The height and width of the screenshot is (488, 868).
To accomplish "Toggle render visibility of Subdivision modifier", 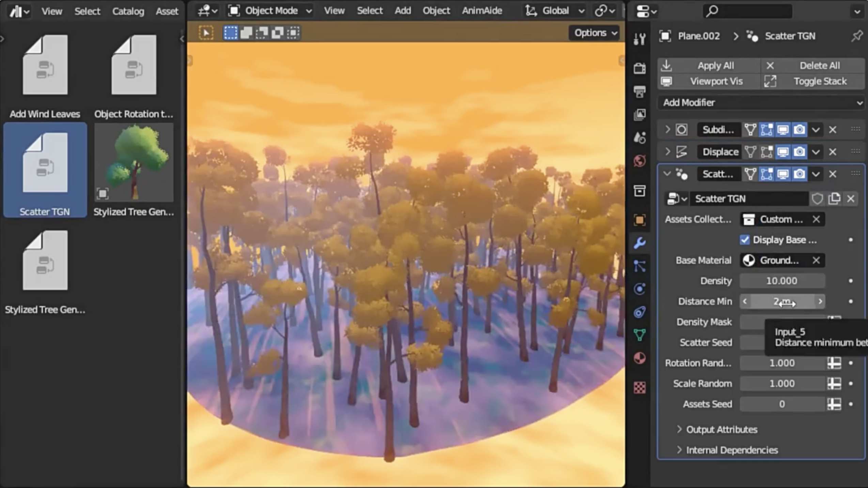I will tap(799, 130).
